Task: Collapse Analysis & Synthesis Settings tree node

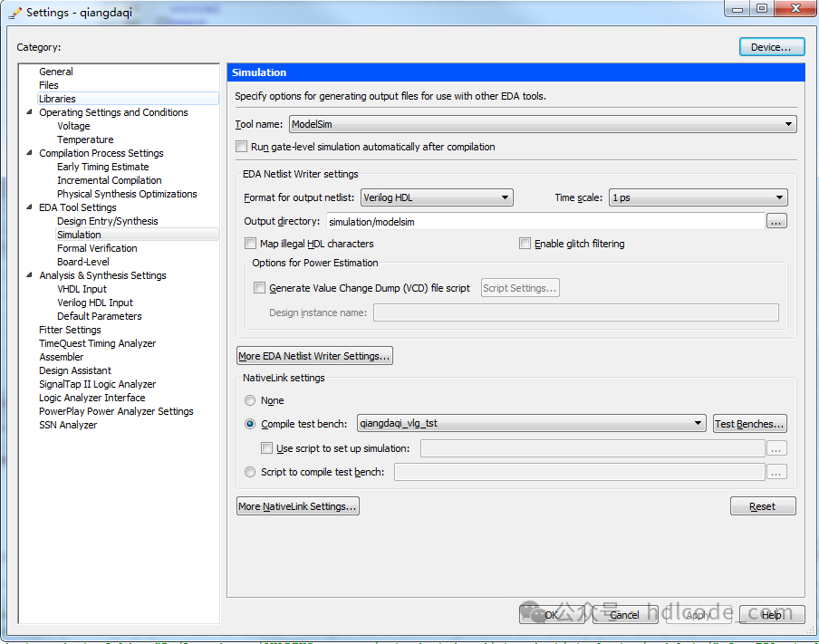Action: [x=29, y=274]
